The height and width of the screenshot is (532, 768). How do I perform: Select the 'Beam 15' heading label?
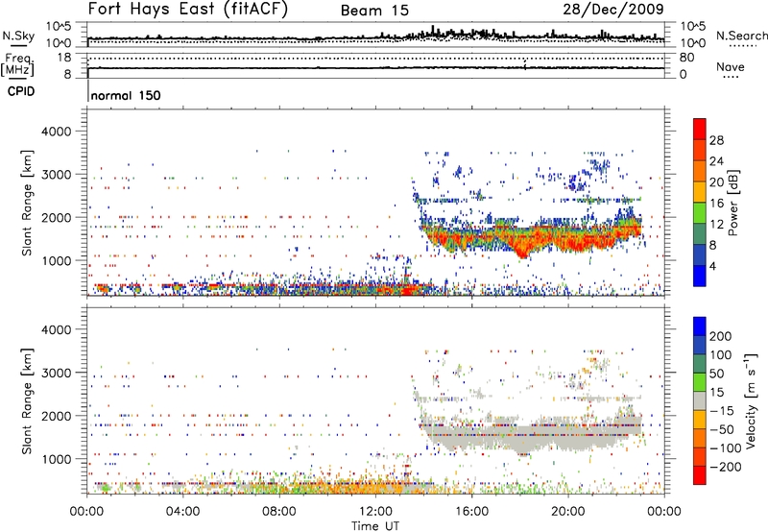coord(374,11)
